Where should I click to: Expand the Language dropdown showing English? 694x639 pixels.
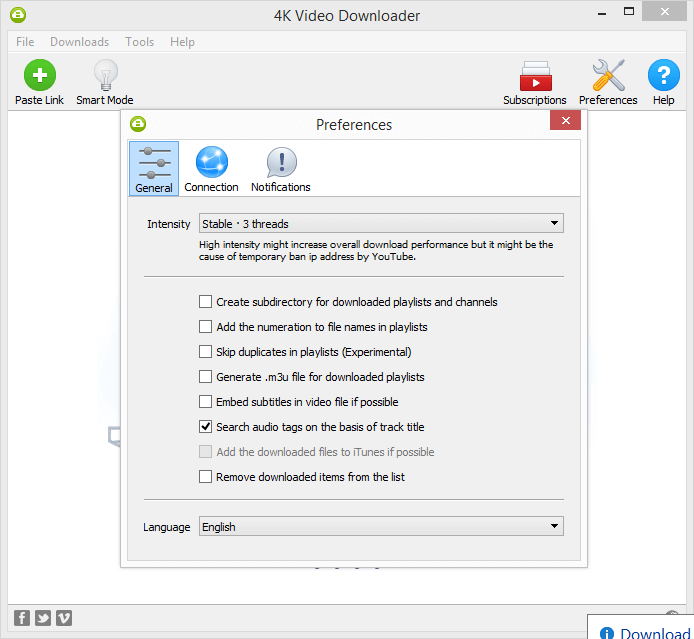click(381, 527)
